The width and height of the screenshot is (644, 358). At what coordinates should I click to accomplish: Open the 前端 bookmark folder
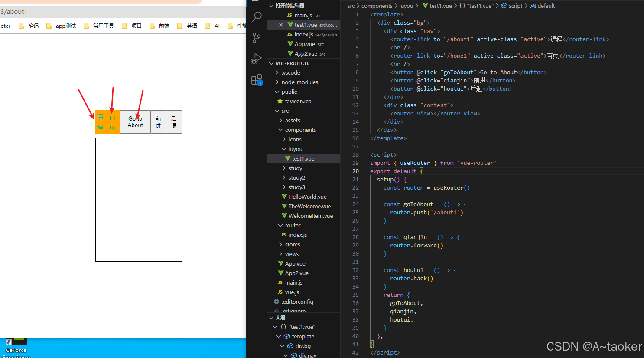[159, 26]
